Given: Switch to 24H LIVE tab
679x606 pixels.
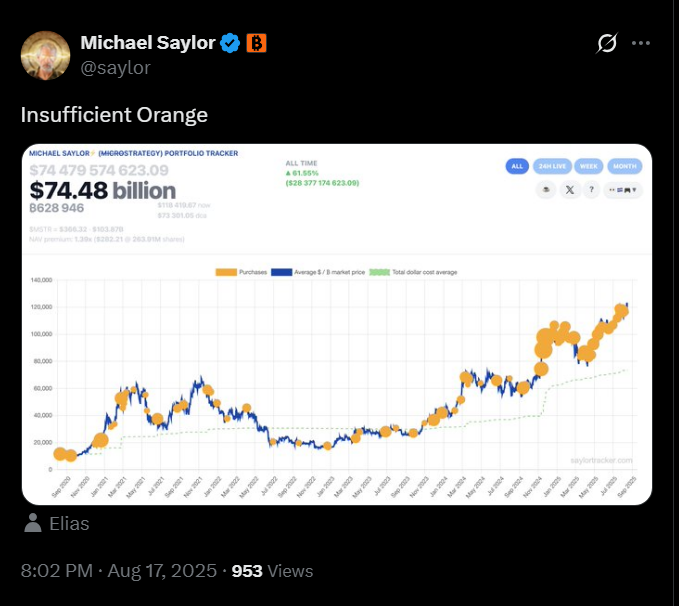Looking at the screenshot, I should (550, 166).
